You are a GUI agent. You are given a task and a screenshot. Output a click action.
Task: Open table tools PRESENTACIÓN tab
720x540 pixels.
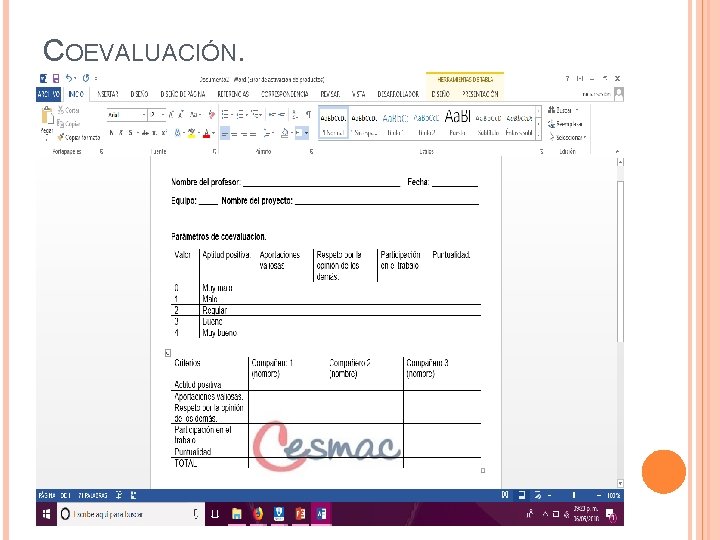click(x=480, y=94)
